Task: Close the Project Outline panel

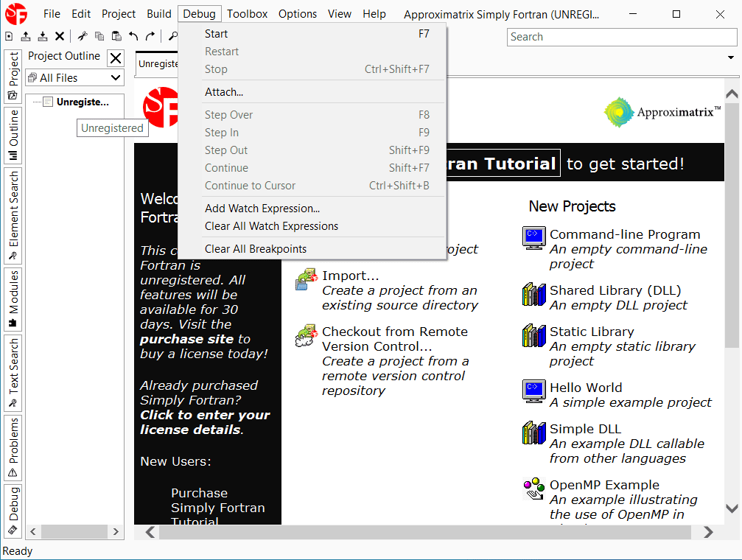Action: click(x=116, y=58)
